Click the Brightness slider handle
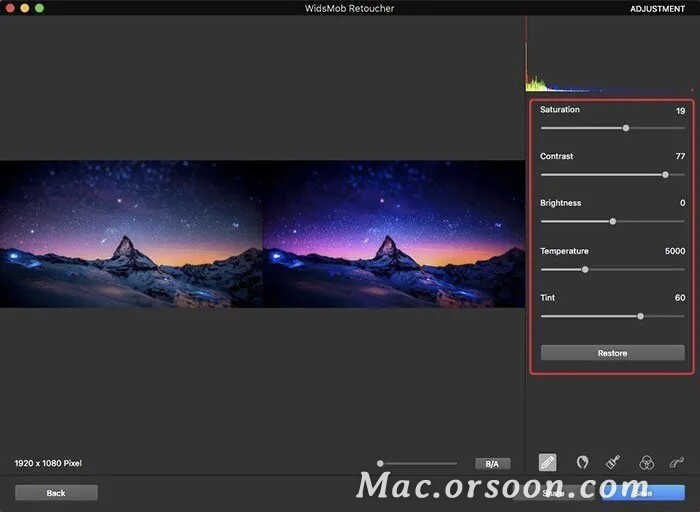Viewport: 700px width, 512px height. point(613,221)
